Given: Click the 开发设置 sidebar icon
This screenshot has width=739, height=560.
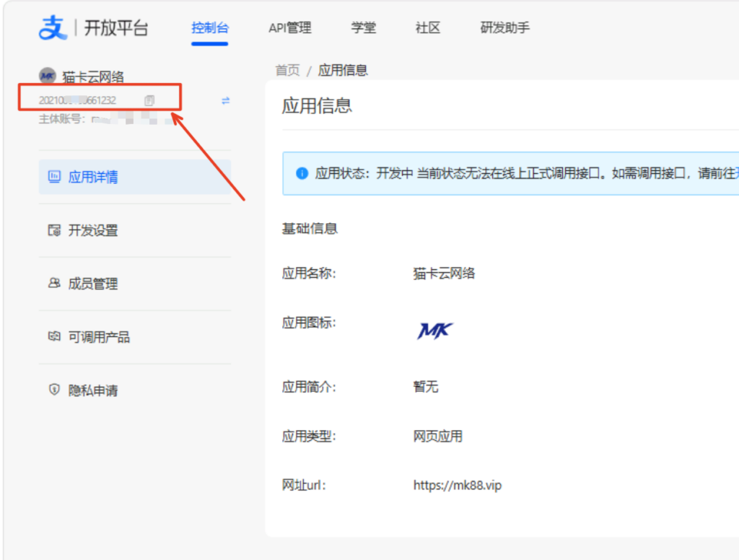Looking at the screenshot, I should click(x=54, y=230).
